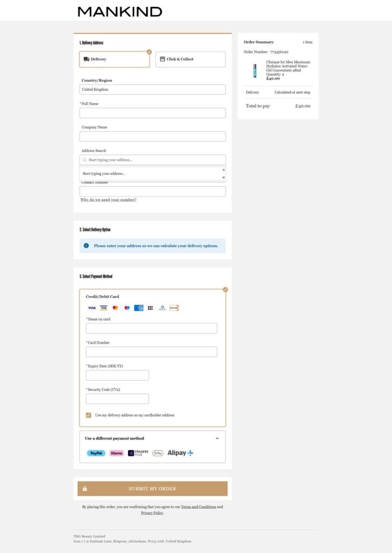Click the Card Number input field
The width and height of the screenshot is (392, 553).
[x=152, y=352]
